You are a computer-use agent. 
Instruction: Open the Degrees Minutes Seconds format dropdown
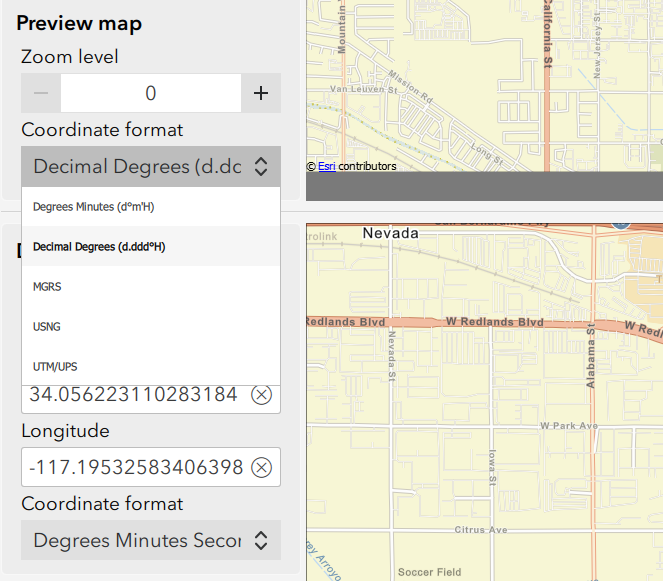tap(151, 540)
